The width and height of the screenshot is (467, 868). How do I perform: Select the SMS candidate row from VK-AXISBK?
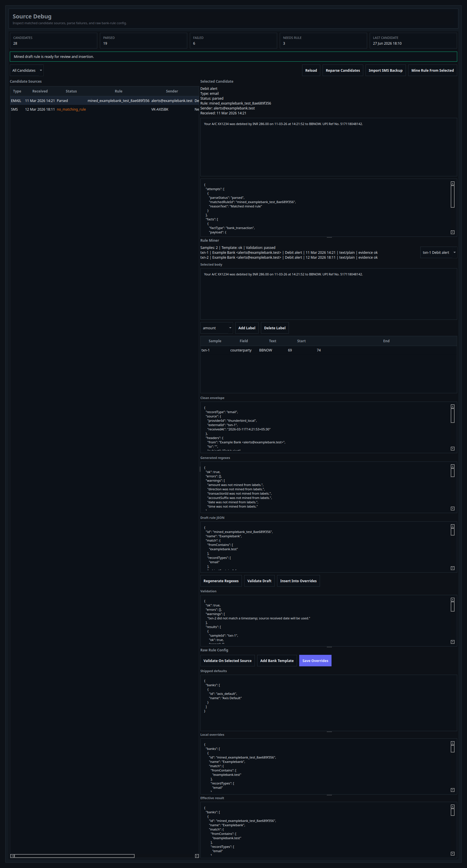[105, 109]
